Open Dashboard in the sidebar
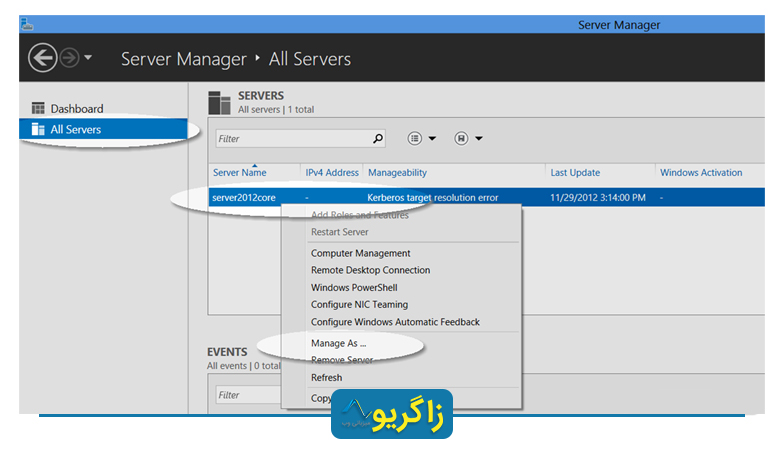The image size is (784, 450). [x=77, y=108]
